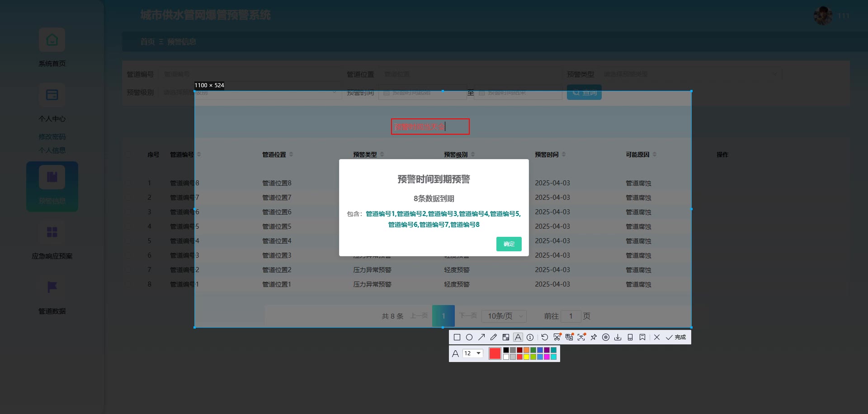Viewport: 868px width, 414px height.
Task: Click the user avatar in the header
Action: [x=823, y=16]
